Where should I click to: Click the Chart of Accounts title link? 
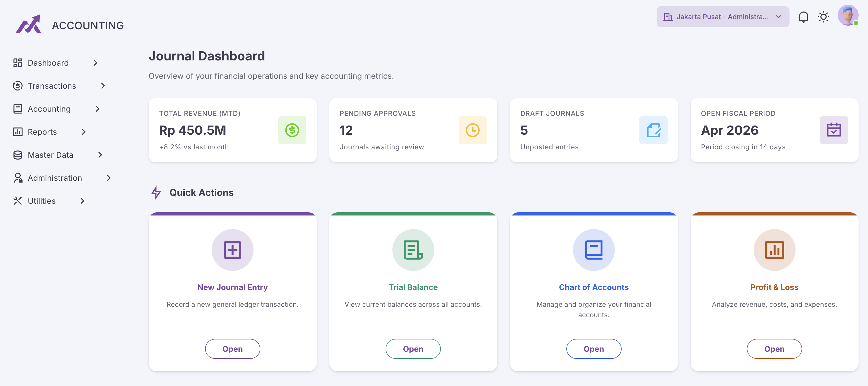[594, 287]
